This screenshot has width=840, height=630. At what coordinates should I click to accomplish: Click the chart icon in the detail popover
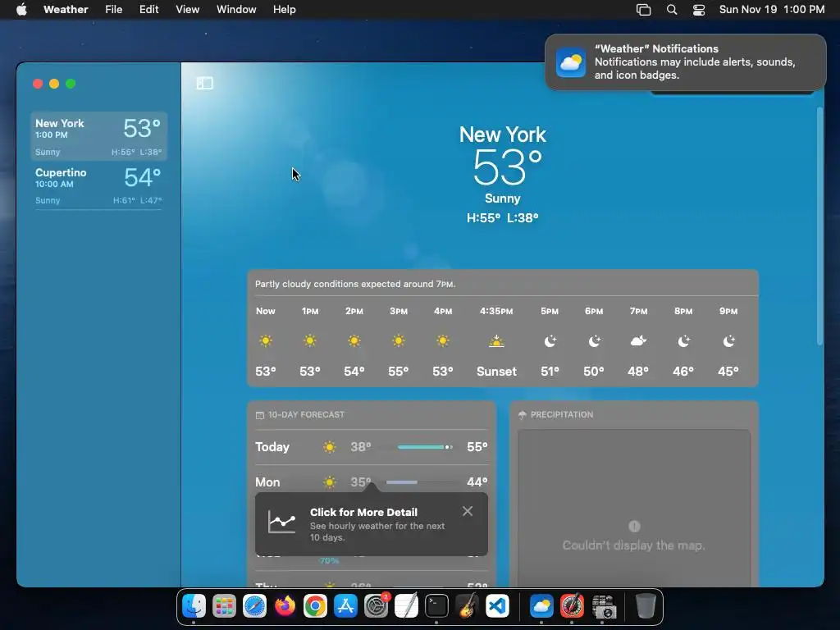282,522
